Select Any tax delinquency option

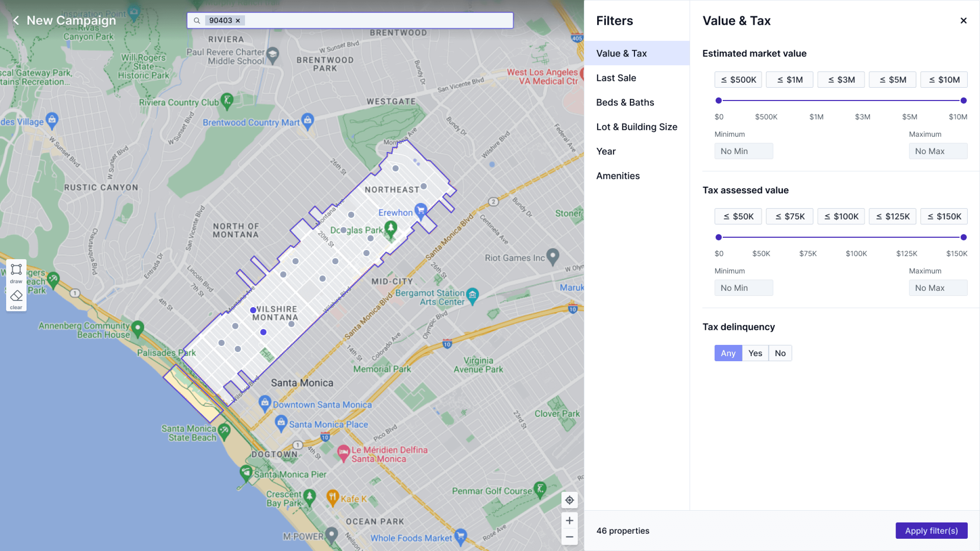pyautogui.click(x=728, y=353)
